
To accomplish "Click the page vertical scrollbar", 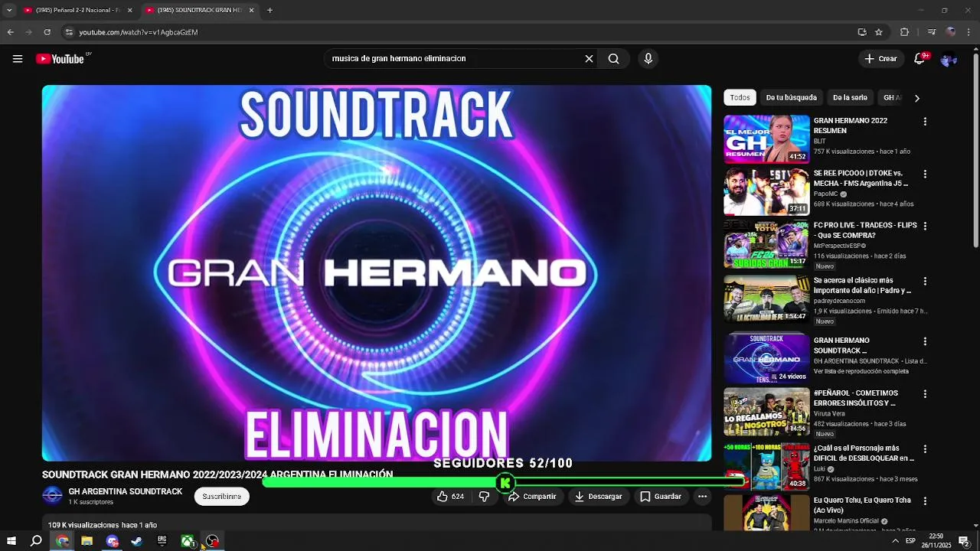I will [x=975, y=149].
